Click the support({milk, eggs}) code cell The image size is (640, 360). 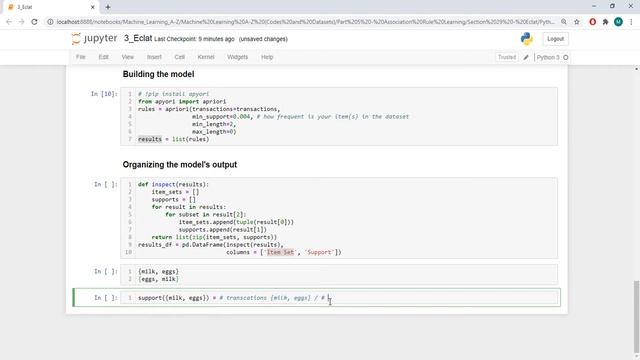click(339, 298)
